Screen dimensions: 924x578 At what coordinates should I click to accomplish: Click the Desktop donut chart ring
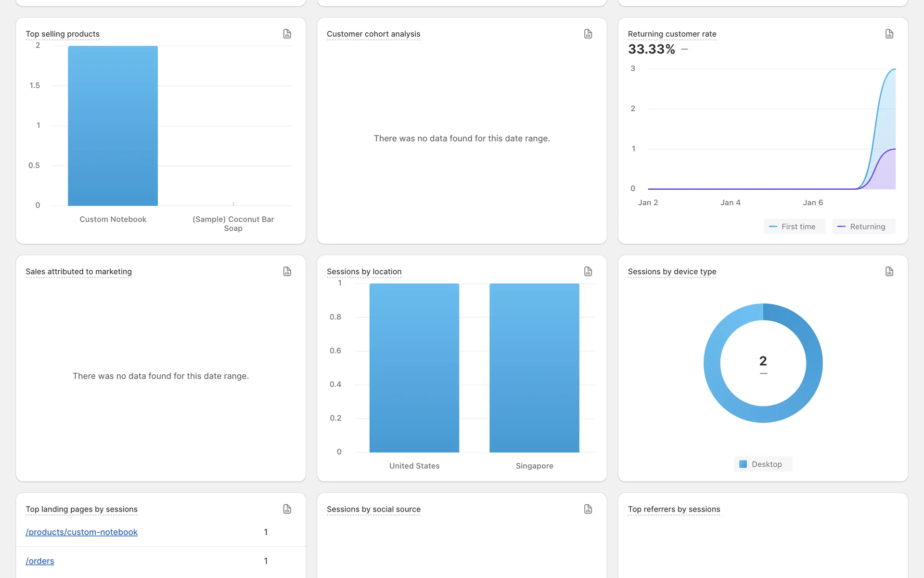(x=814, y=363)
